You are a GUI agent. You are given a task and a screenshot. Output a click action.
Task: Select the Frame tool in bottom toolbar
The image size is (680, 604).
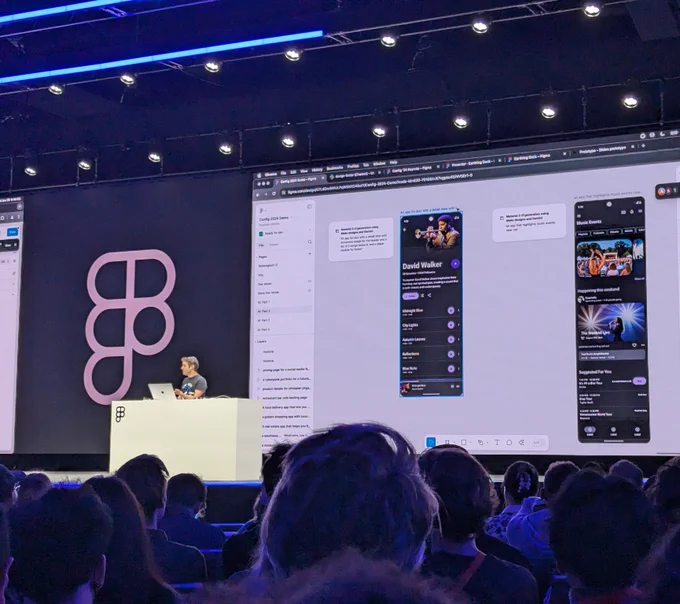(448, 442)
